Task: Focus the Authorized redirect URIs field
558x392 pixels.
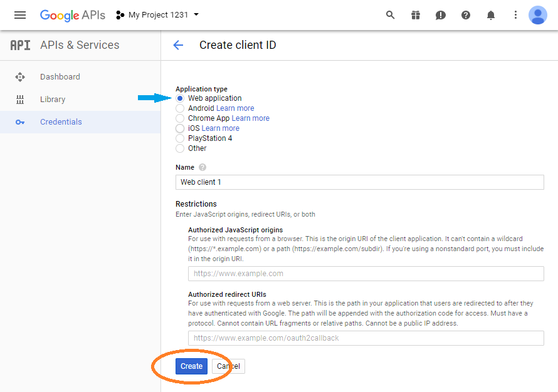Action: (366, 338)
